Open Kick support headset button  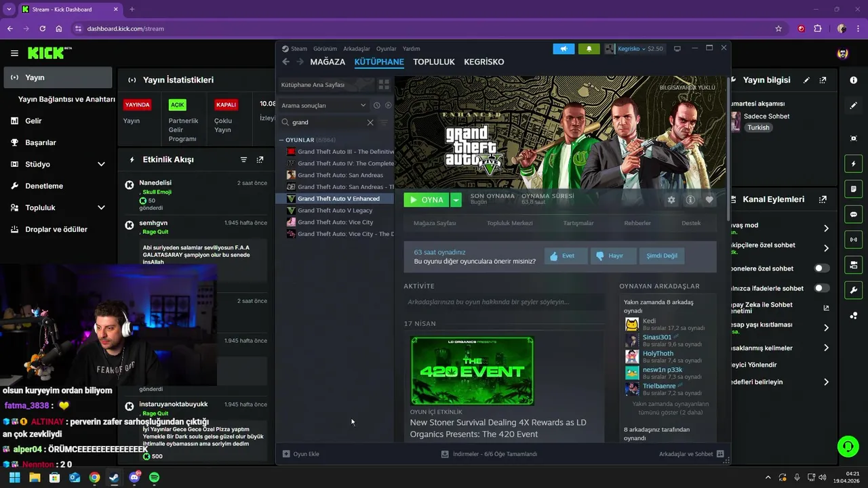[848, 446]
